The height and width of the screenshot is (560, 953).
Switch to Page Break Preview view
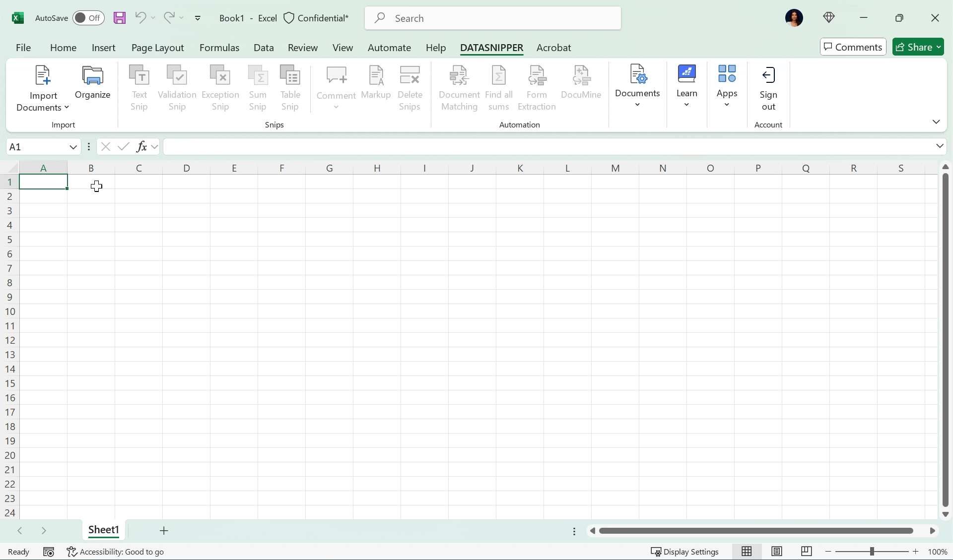click(x=806, y=552)
